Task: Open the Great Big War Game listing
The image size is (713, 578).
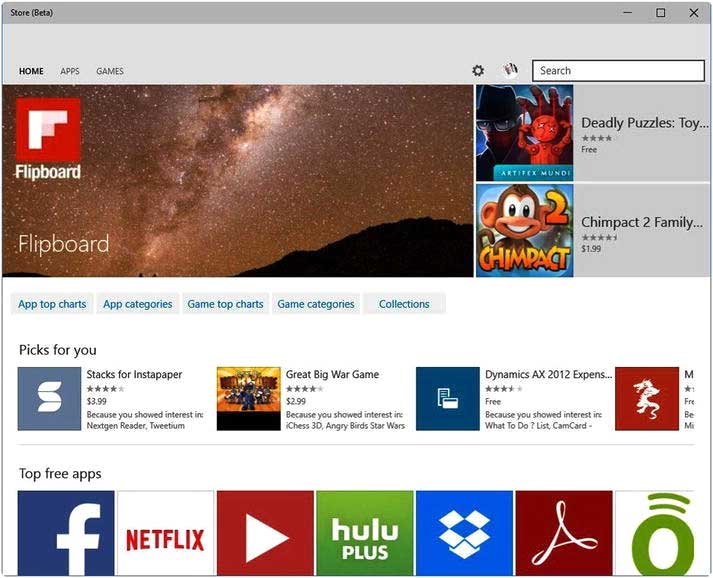Action: coord(332,375)
